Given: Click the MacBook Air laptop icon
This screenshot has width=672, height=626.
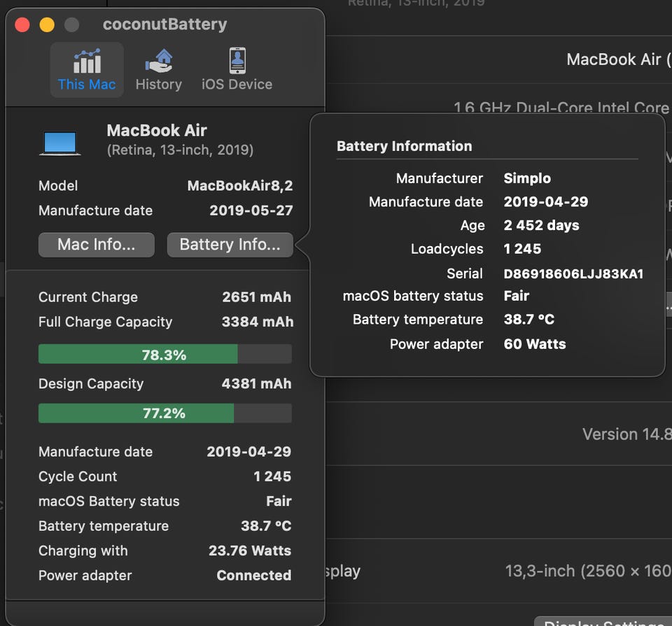Looking at the screenshot, I should point(60,143).
